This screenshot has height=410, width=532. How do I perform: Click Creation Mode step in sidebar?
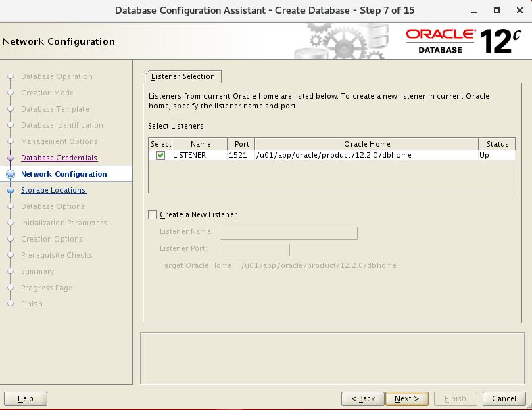tap(47, 93)
